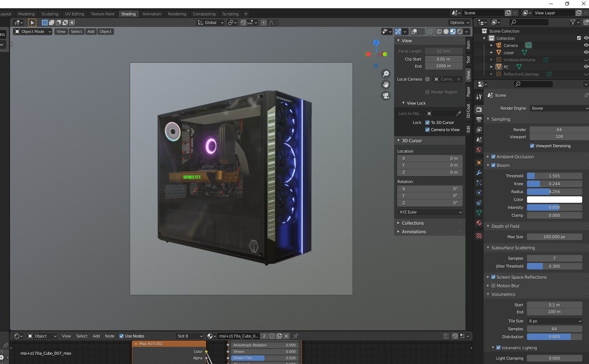Open the Render properties tab icon
The image size is (589, 364).
[x=479, y=109]
